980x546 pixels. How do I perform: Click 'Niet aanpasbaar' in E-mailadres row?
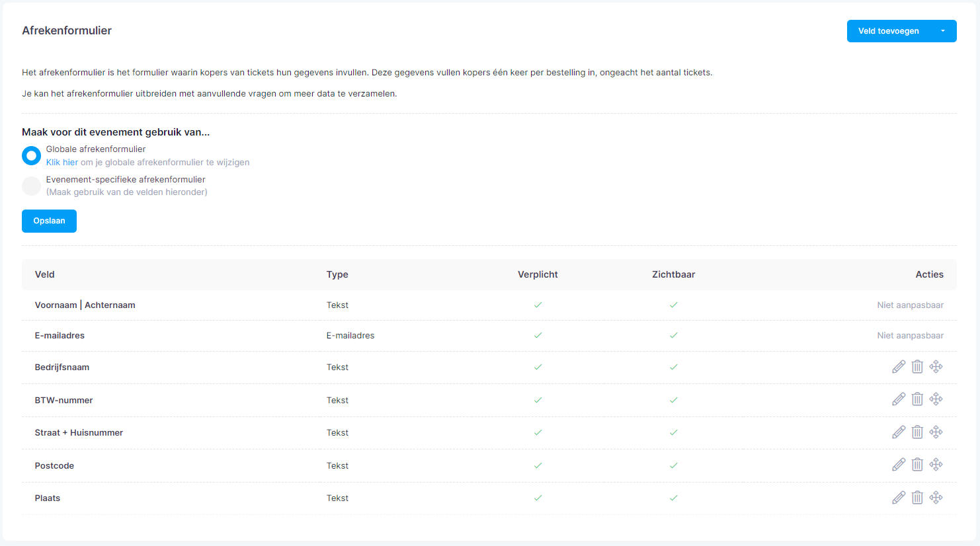(x=910, y=335)
